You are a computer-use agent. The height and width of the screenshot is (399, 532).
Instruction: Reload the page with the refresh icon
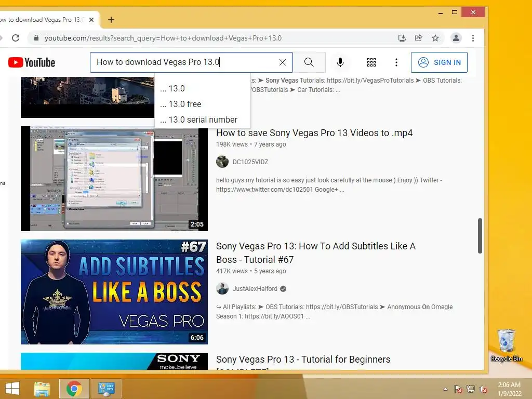click(16, 38)
